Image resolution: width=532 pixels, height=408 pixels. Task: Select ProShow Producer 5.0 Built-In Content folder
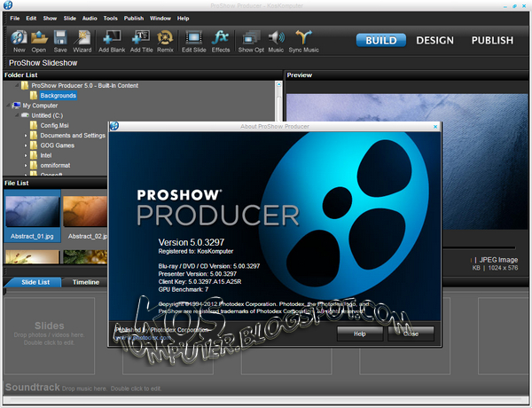[x=84, y=85]
